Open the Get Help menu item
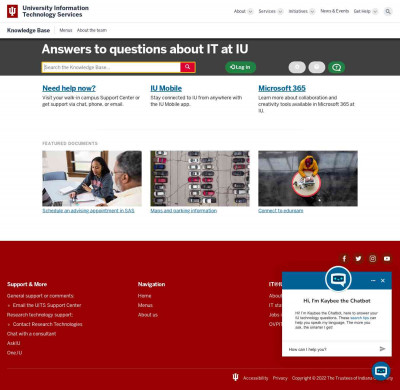400x390 pixels. click(x=362, y=11)
